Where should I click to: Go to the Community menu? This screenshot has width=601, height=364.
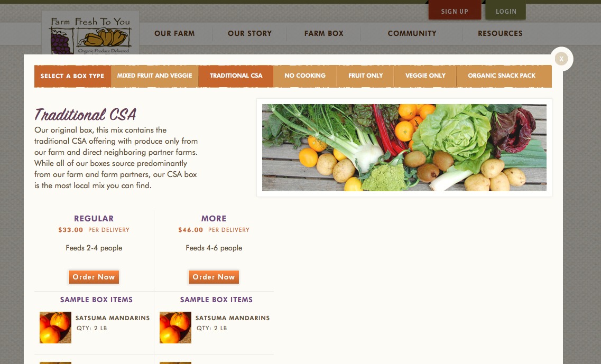[x=412, y=33]
